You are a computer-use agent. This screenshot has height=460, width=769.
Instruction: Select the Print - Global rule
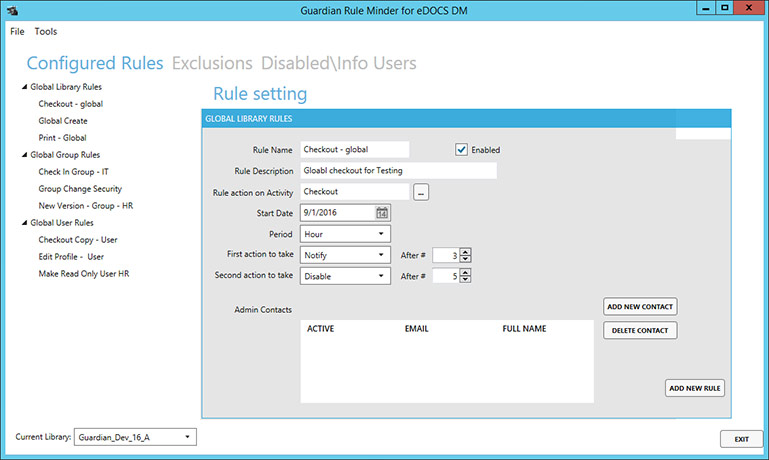click(x=62, y=138)
